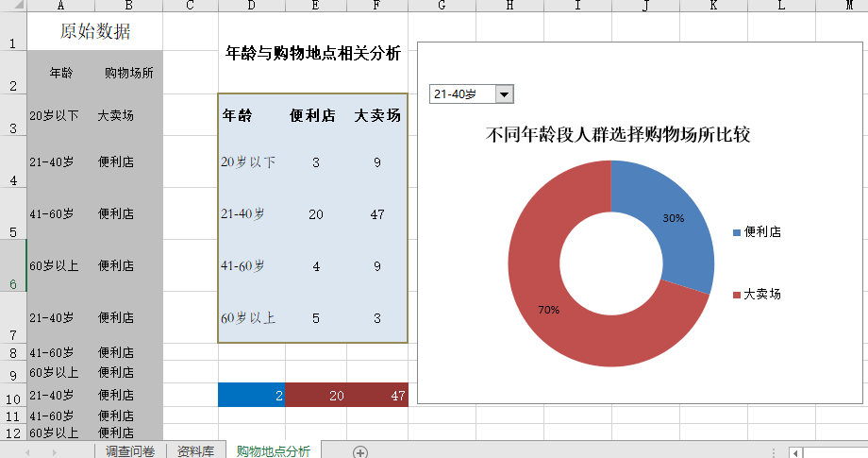868x458 pixels.
Task: Click the blue cell containing value 2
Action: pyautogui.click(x=251, y=395)
